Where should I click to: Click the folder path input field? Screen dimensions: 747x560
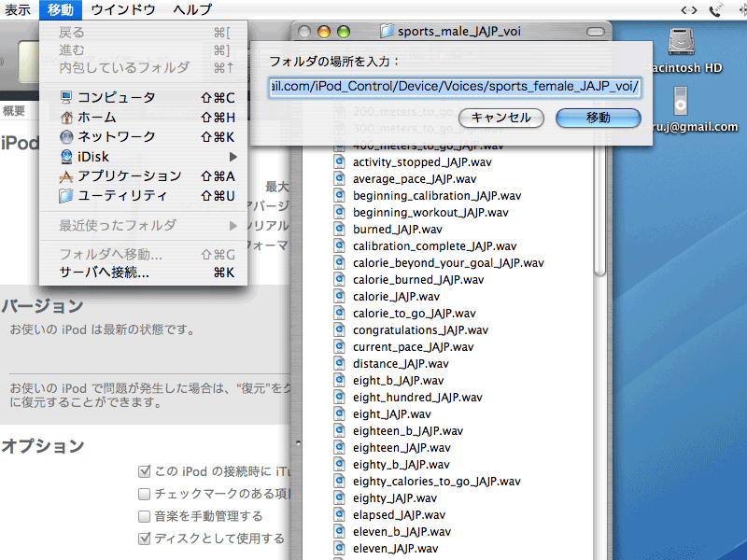[455, 87]
